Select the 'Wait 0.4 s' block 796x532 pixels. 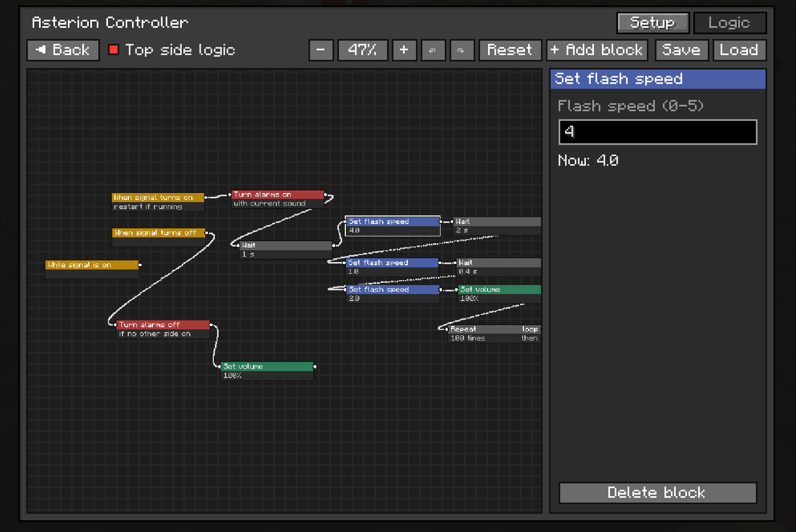coord(499,267)
